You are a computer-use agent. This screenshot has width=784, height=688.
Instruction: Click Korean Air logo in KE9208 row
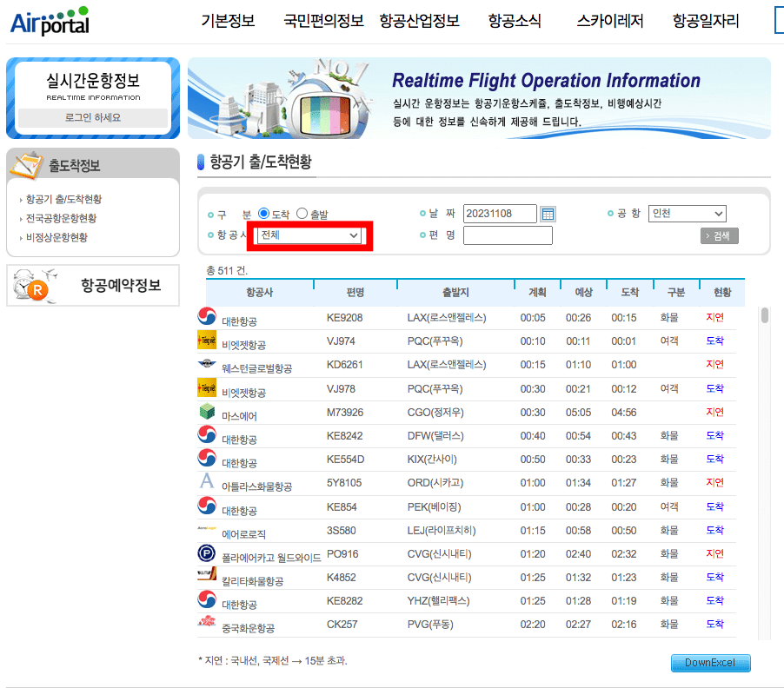tap(207, 316)
